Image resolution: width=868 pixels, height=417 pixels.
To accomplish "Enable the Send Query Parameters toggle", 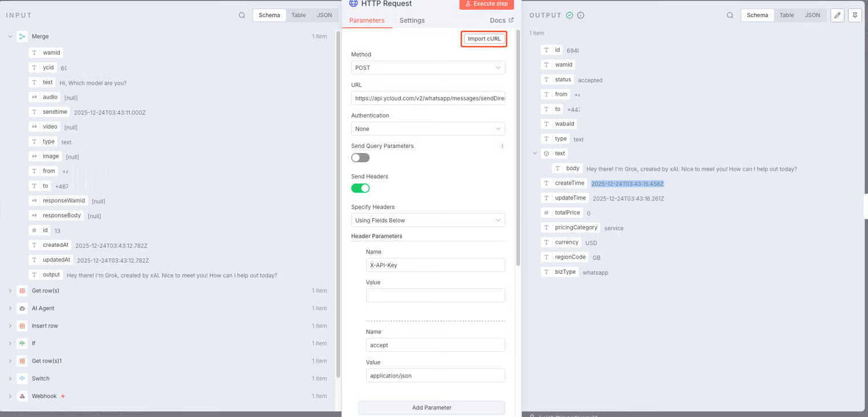I will tap(360, 158).
